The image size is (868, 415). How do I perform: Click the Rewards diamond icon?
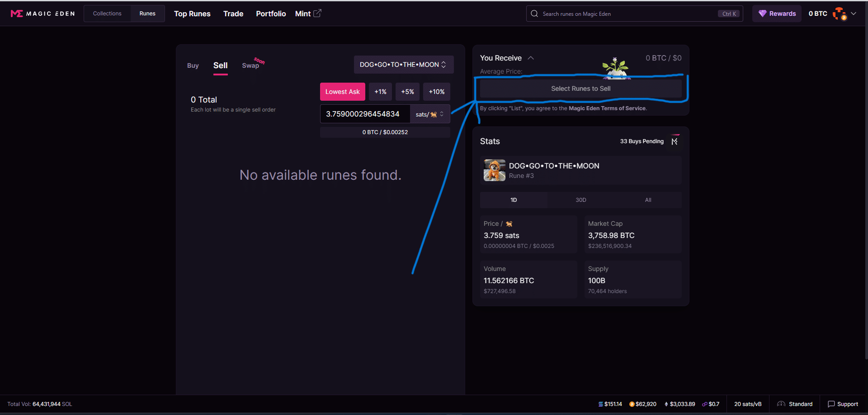coord(762,14)
